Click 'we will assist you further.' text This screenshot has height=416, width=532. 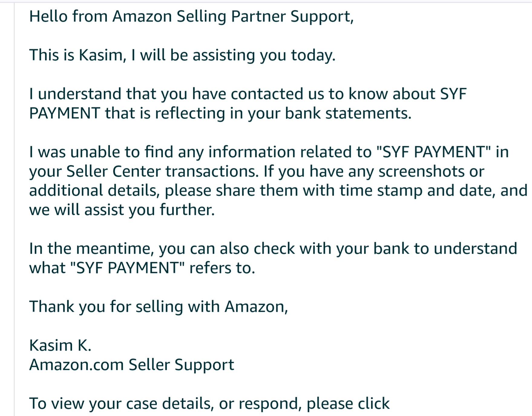(x=122, y=210)
